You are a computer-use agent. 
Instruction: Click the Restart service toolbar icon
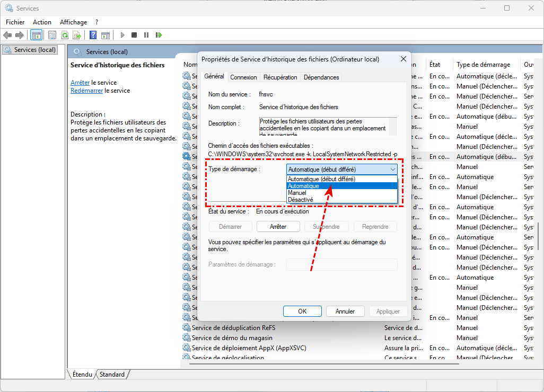coord(159,35)
